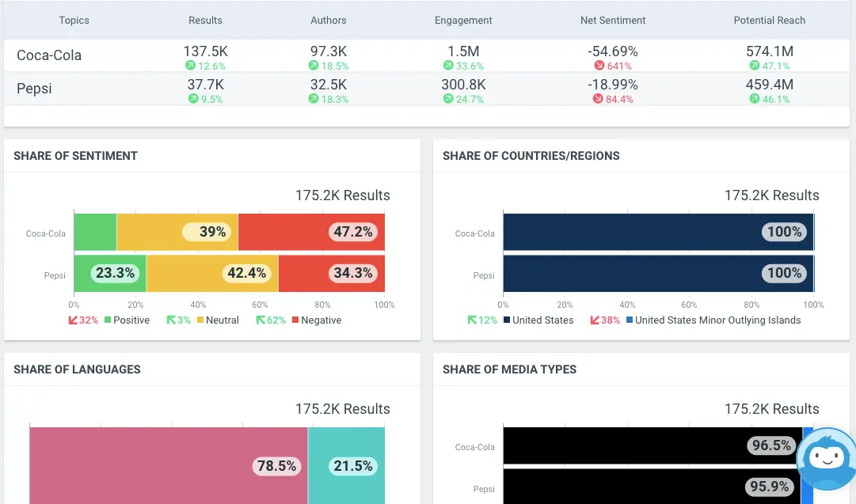Open the Pepsi topic
The height and width of the screenshot is (504, 856).
click(34, 89)
